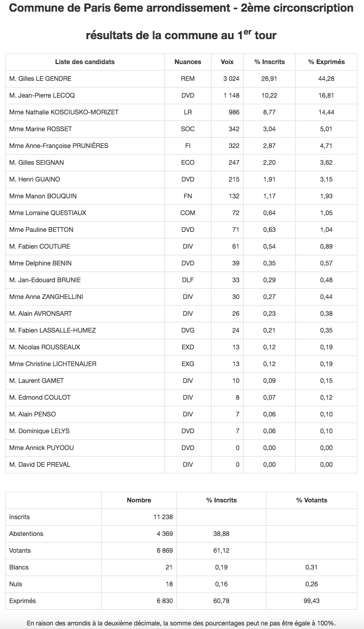Click the 11 238 Inscrits number

[x=163, y=517]
